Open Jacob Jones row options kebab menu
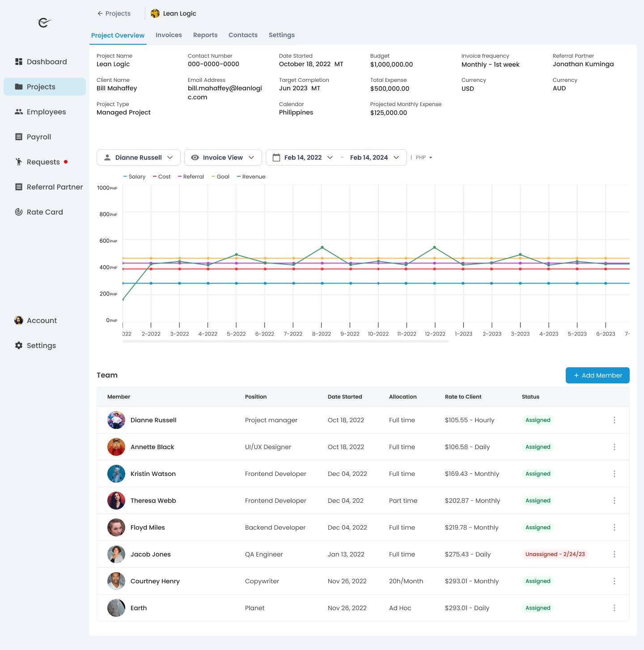The width and height of the screenshot is (644, 650). [614, 554]
